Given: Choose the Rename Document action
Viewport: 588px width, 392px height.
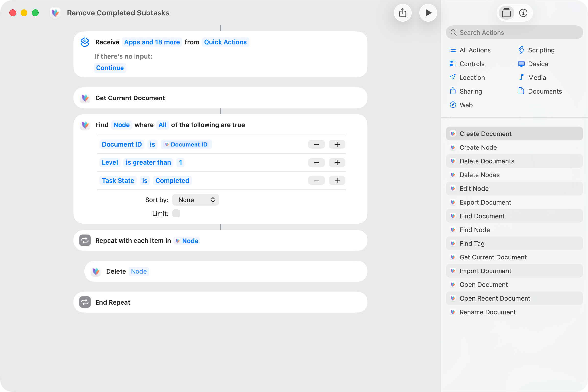Looking at the screenshot, I should point(514,312).
